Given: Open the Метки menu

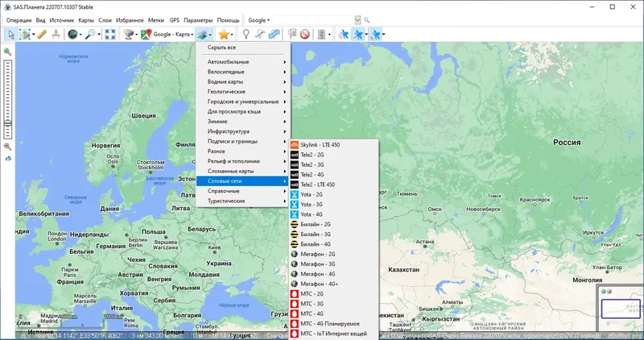Looking at the screenshot, I should pos(156,20).
